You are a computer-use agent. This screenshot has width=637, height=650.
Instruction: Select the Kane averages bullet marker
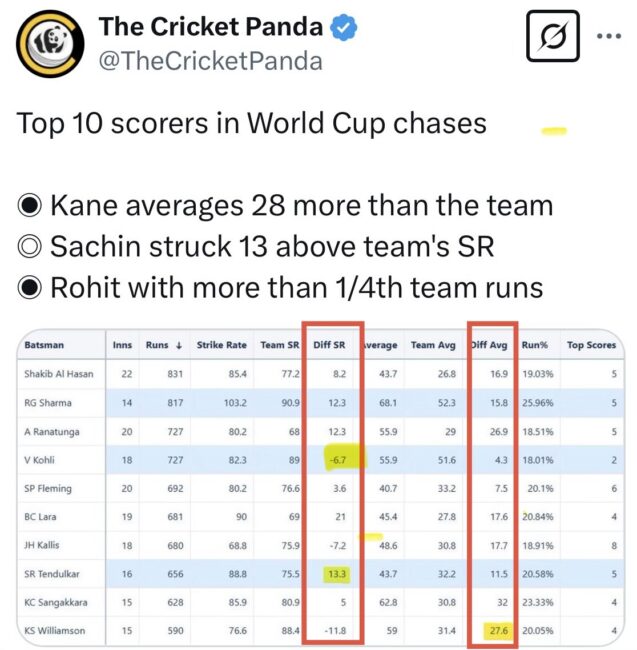pyautogui.click(x=30, y=205)
